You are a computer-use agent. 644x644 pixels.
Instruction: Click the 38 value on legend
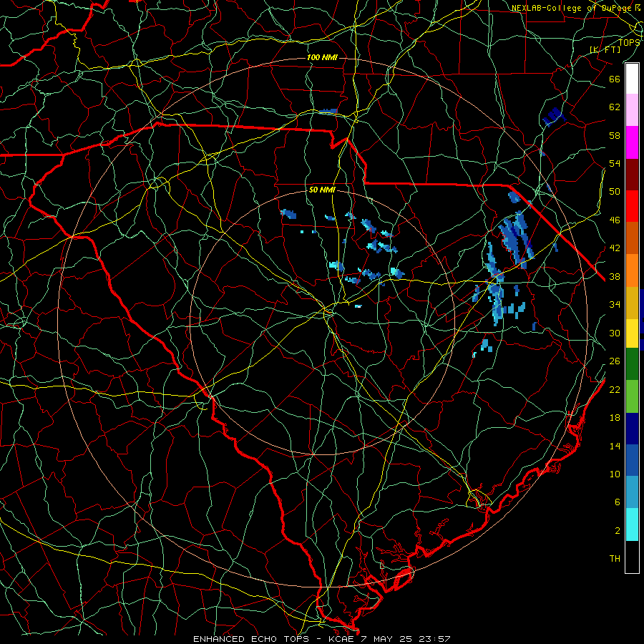(615, 277)
